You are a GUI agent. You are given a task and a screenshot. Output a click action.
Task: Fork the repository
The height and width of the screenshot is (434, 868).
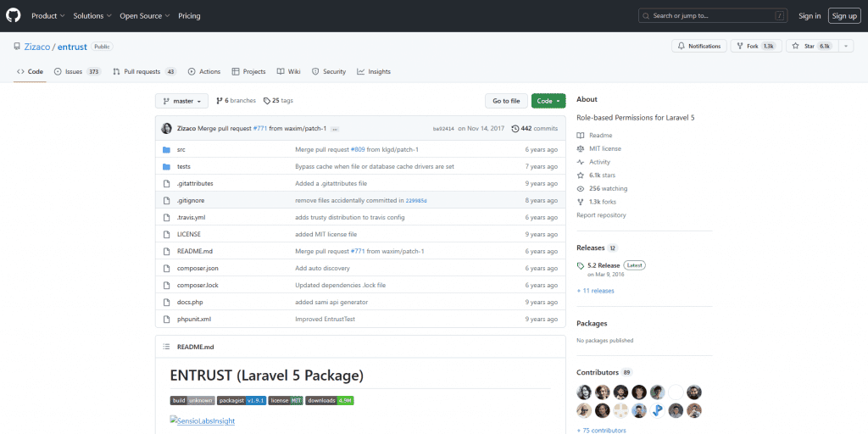(x=757, y=47)
